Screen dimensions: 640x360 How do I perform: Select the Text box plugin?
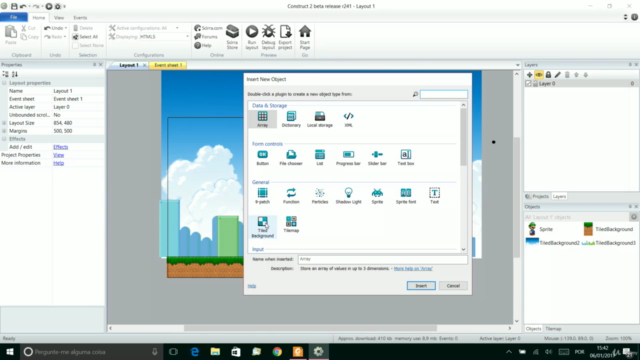pyautogui.click(x=406, y=157)
